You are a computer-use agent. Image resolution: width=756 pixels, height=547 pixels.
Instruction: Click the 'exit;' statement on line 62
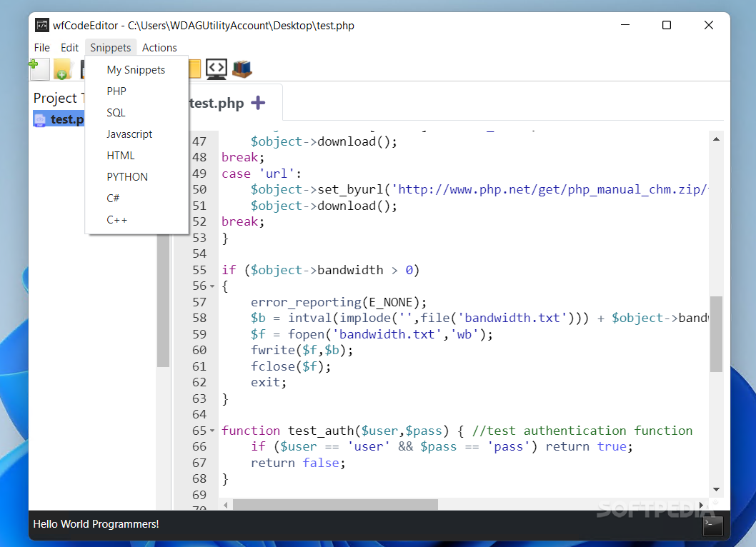point(269,383)
